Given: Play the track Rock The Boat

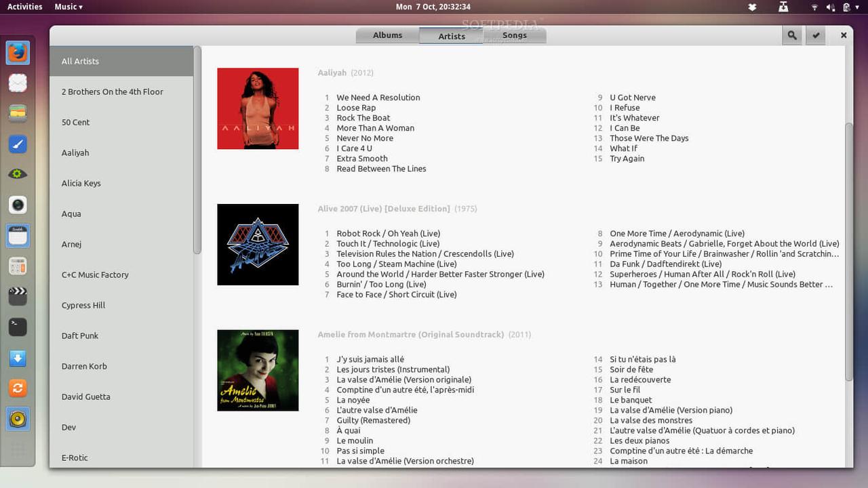Looking at the screenshot, I should coord(363,118).
